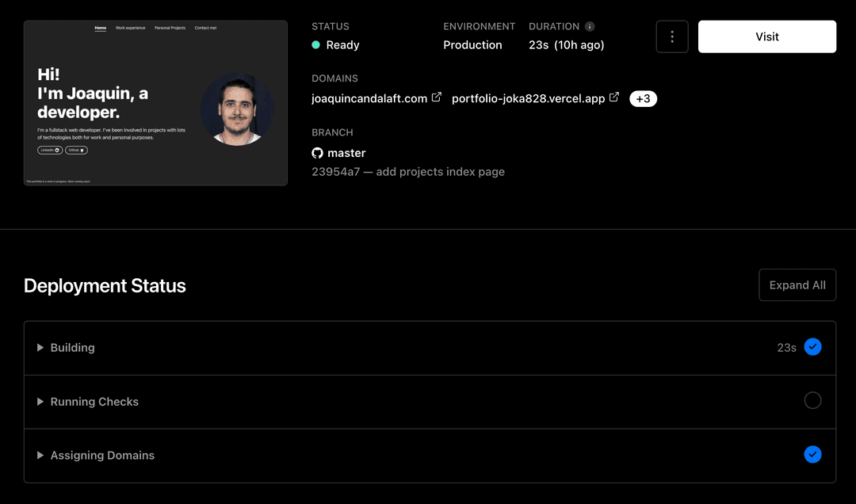
Task: Click the 23s build time value in Building row
Action: pyautogui.click(x=787, y=348)
